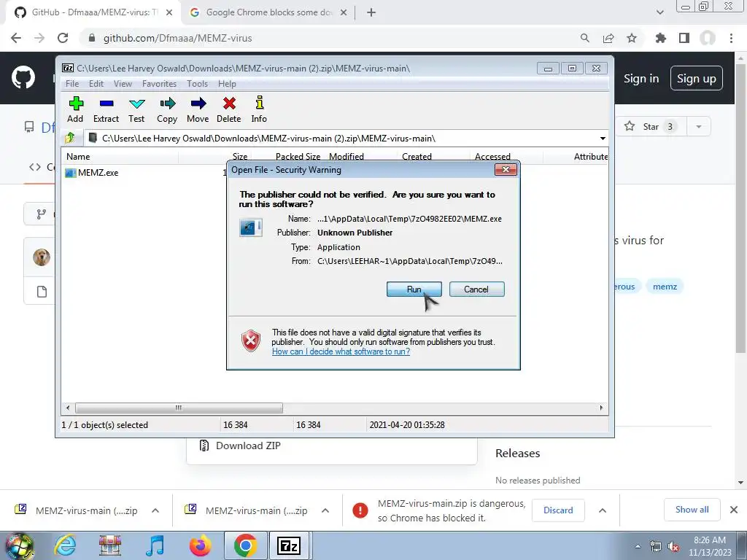
Task: Click the 7-Zip taskbar button
Action: tap(289, 545)
